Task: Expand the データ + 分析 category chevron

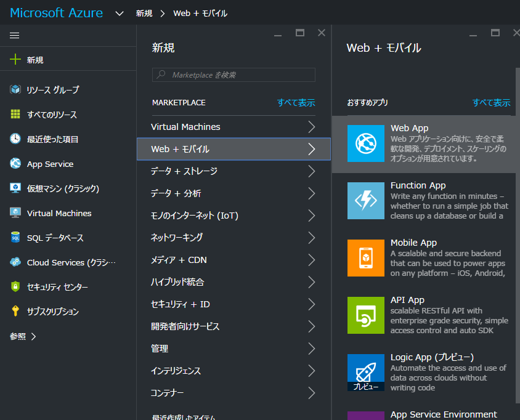Action: point(311,193)
